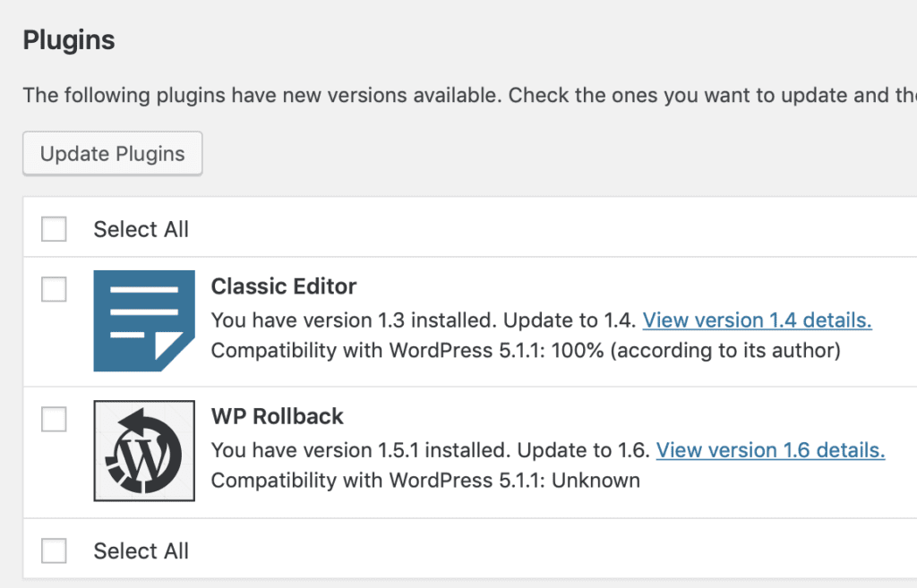Click the 'You have version 1.5.1 installed' text
917x588 pixels.
point(362,450)
